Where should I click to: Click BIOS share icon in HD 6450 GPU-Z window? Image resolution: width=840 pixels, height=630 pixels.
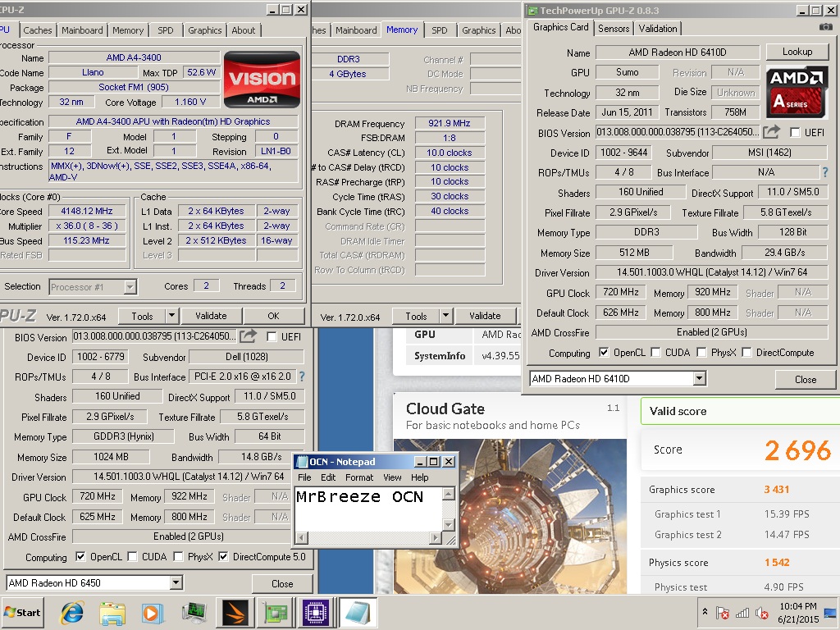tap(248, 336)
